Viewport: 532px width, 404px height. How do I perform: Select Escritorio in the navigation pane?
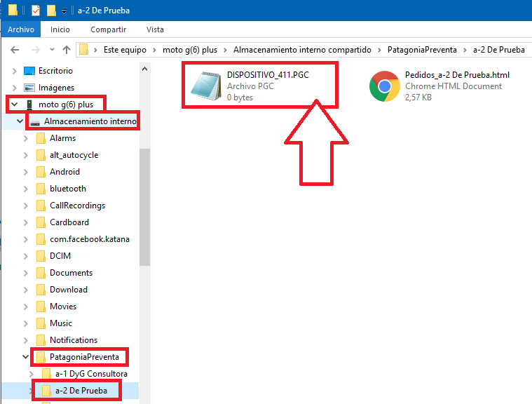[x=55, y=71]
